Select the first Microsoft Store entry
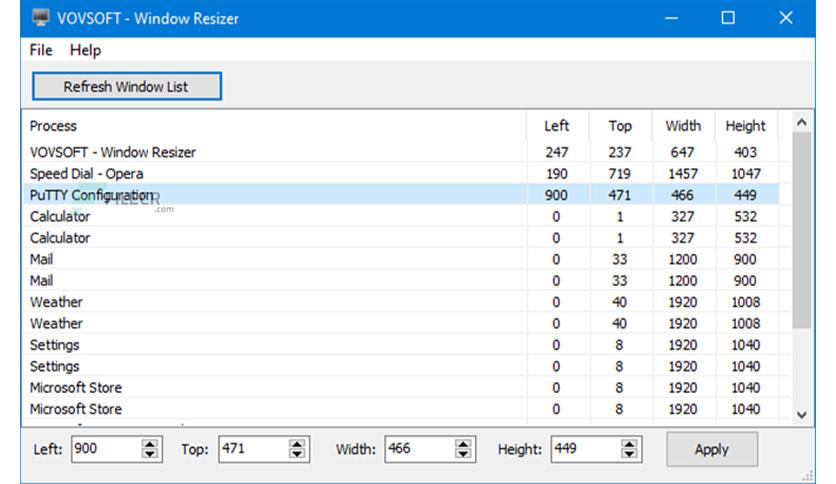This screenshot has width=836, height=484. click(76, 387)
